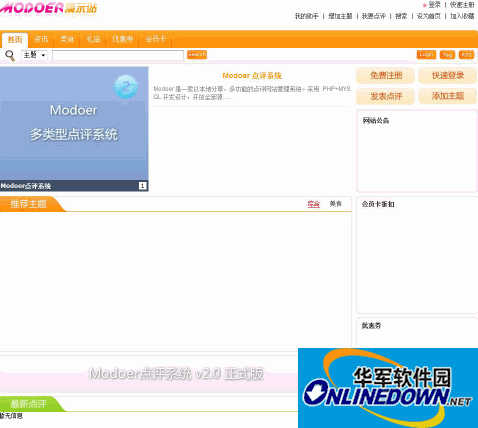The height and width of the screenshot is (428, 478).
Task: Click the orange Tag button
Action: pyautogui.click(x=447, y=55)
